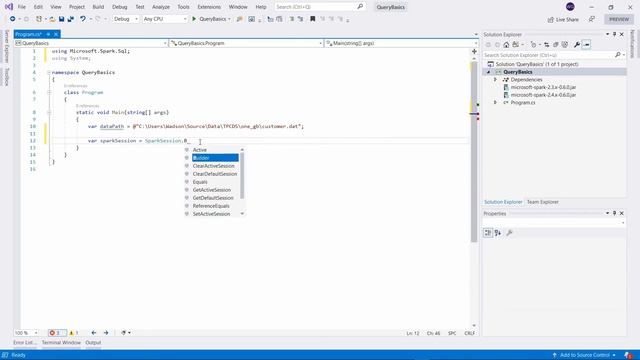Open the Any CPU platform dropdown
The width and height of the screenshot is (640, 360).
point(165,19)
